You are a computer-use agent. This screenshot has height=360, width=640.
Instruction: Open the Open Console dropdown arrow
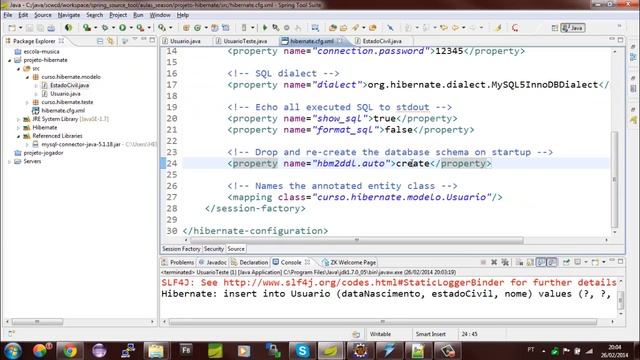[604, 262]
